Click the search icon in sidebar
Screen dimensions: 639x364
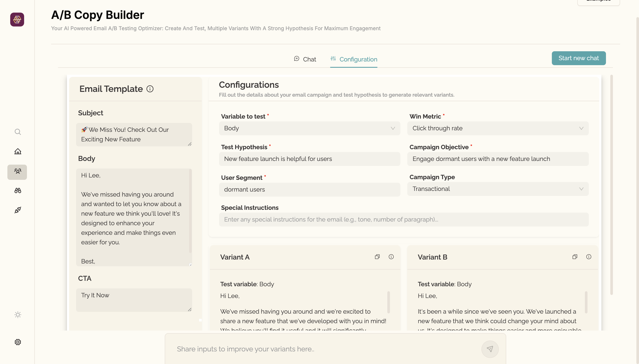18,132
